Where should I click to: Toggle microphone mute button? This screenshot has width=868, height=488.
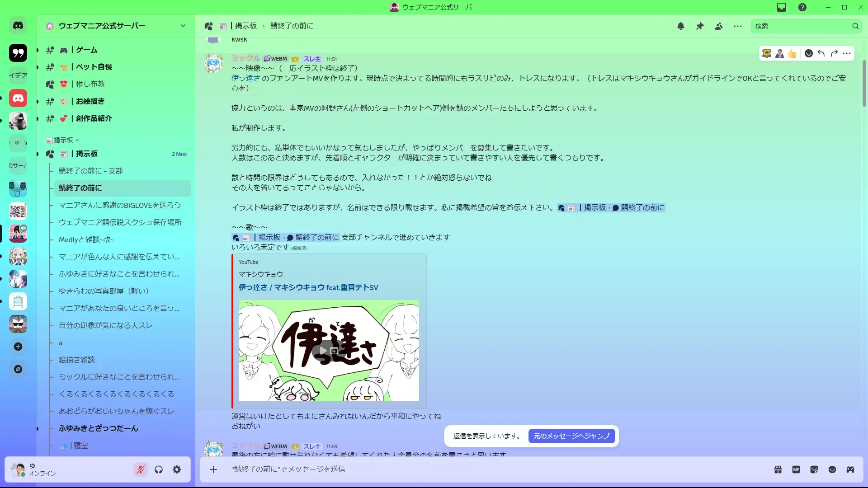[141, 470]
